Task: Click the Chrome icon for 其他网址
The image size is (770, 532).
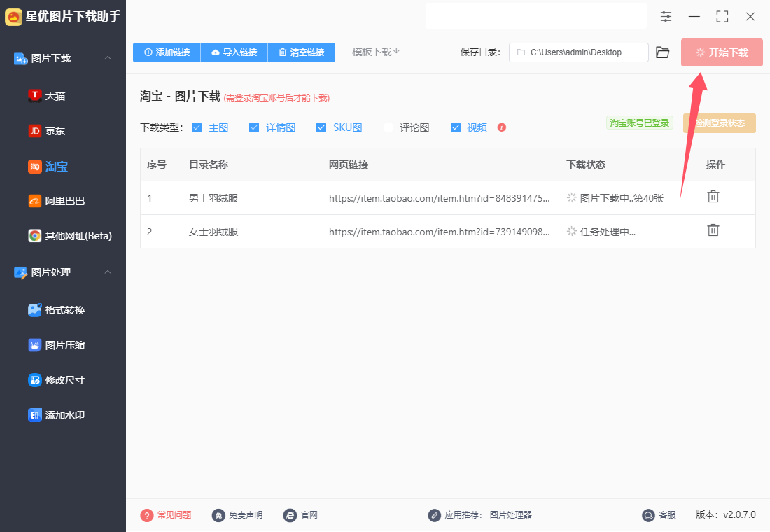Action: point(34,236)
